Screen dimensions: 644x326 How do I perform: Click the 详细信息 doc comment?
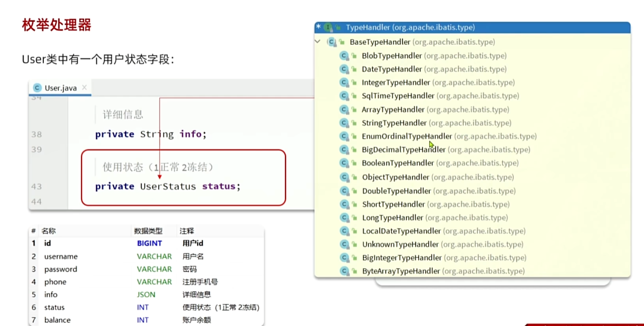coord(123,114)
